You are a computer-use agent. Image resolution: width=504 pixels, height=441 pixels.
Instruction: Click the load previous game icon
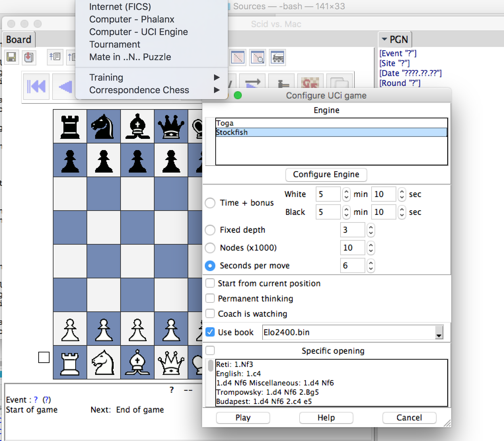[x=54, y=57]
